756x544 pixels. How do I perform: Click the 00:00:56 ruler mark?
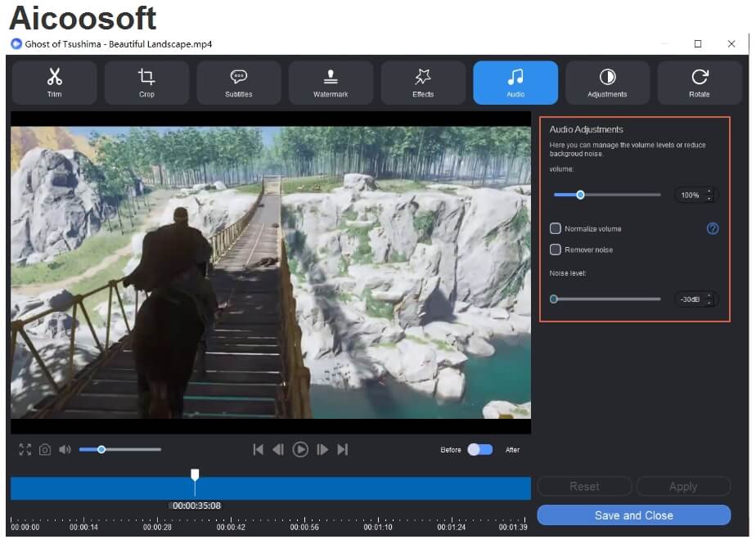click(304, 527)
